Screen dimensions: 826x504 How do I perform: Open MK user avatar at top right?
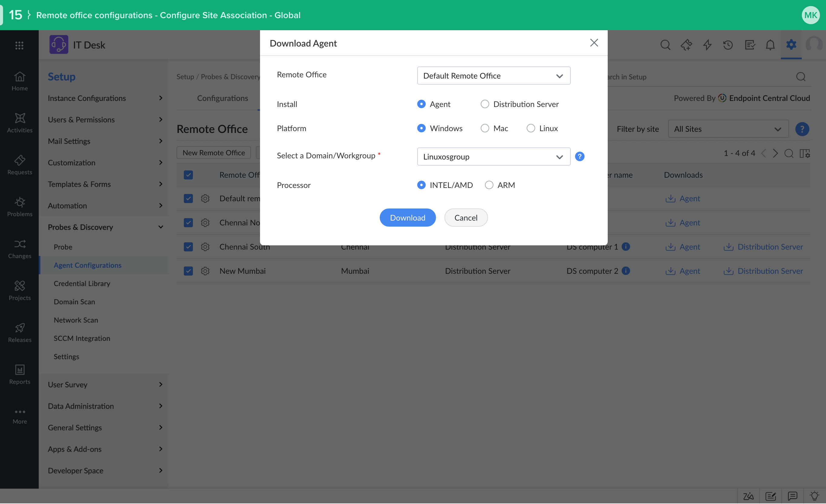pos(811,15)
